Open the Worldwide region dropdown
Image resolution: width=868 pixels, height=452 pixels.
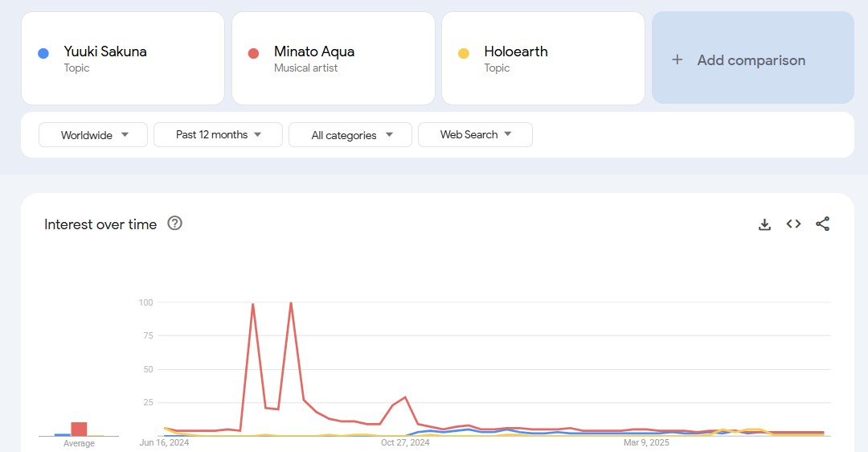point(93,134)
